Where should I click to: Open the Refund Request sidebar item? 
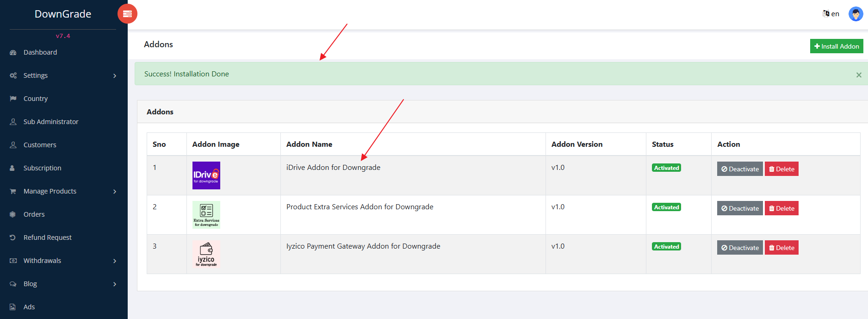click(47, 238)
